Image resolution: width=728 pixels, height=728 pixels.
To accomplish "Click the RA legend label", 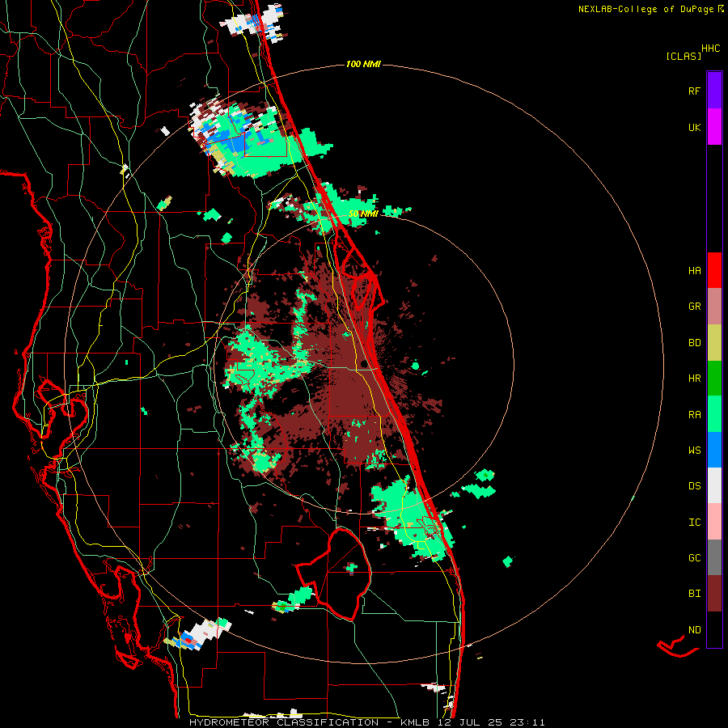I will tap(694, 415).
